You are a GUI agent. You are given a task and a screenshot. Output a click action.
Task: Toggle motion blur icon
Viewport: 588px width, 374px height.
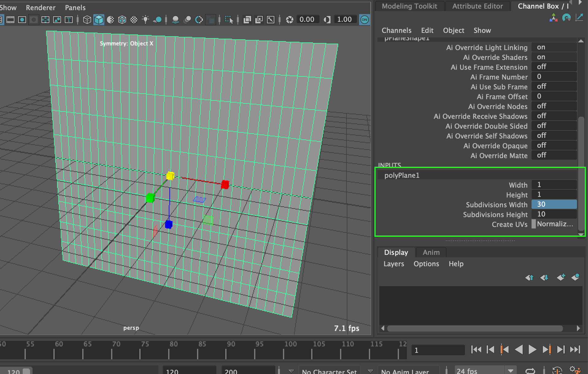187,20
